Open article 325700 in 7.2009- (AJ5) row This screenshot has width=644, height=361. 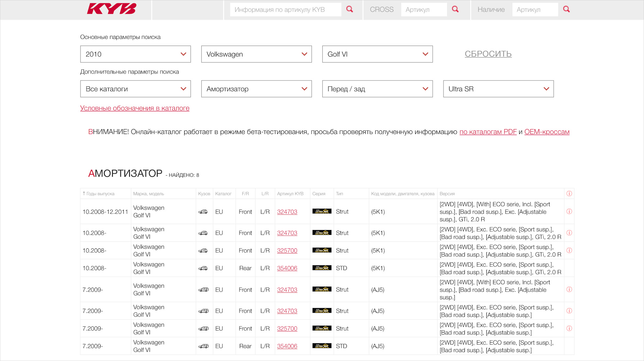pos(287,328)
